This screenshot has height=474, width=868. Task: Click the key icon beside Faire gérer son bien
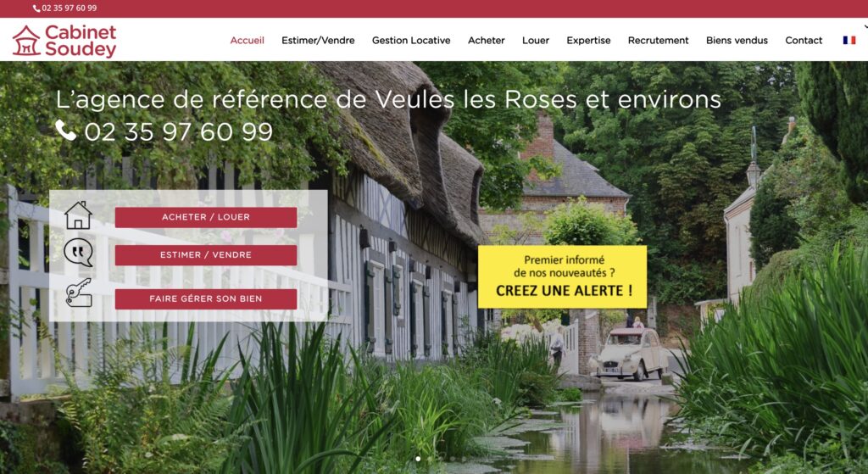pos(79,293)
